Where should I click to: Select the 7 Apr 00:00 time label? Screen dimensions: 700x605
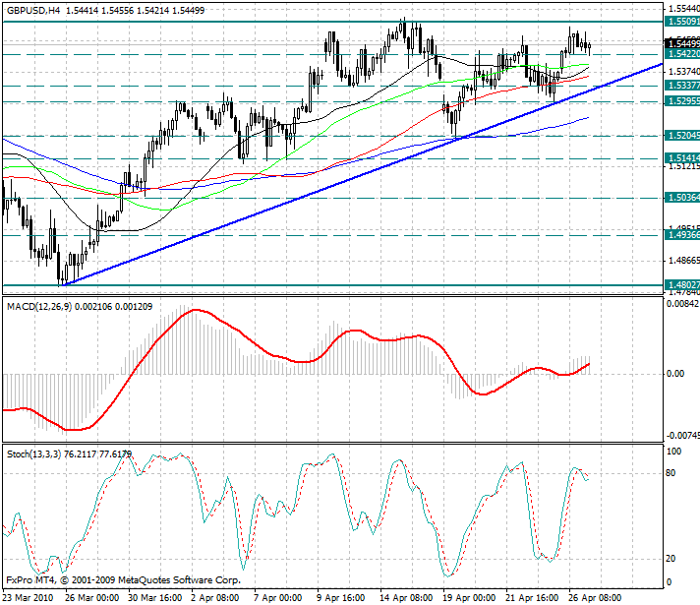tap(279, 598)
